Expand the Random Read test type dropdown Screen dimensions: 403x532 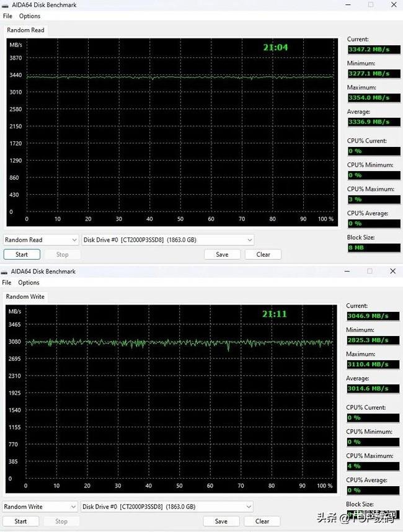[x=40, y=240]
